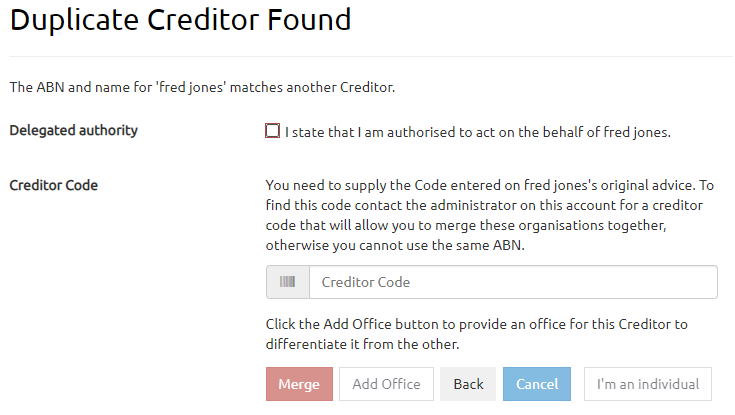Tick the Delegated authority checkbox
735x415 pixels.
[x=273, y=131]
